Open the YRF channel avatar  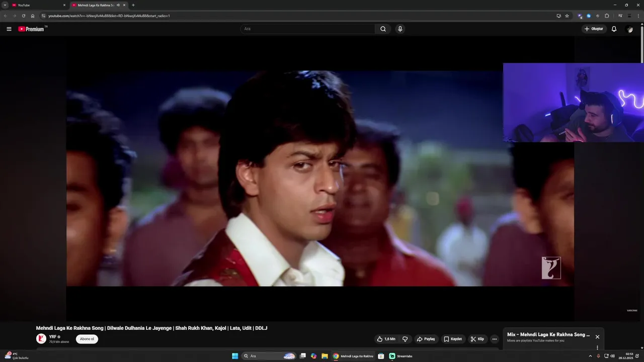tap(41, 338)
